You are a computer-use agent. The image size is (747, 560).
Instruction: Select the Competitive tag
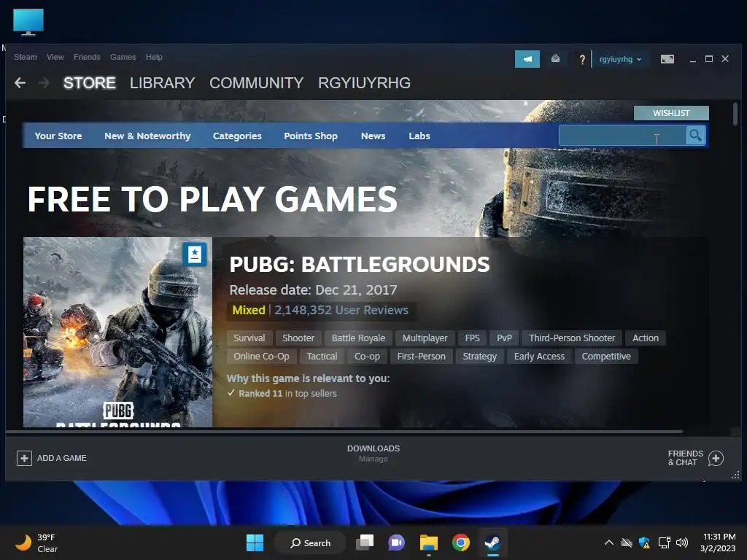click(x=606, y=357)
